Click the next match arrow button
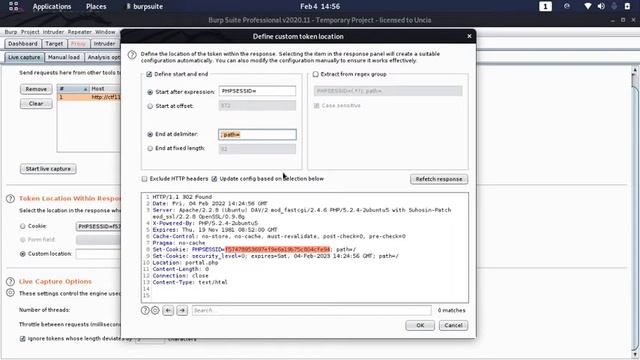 point(182,311)
